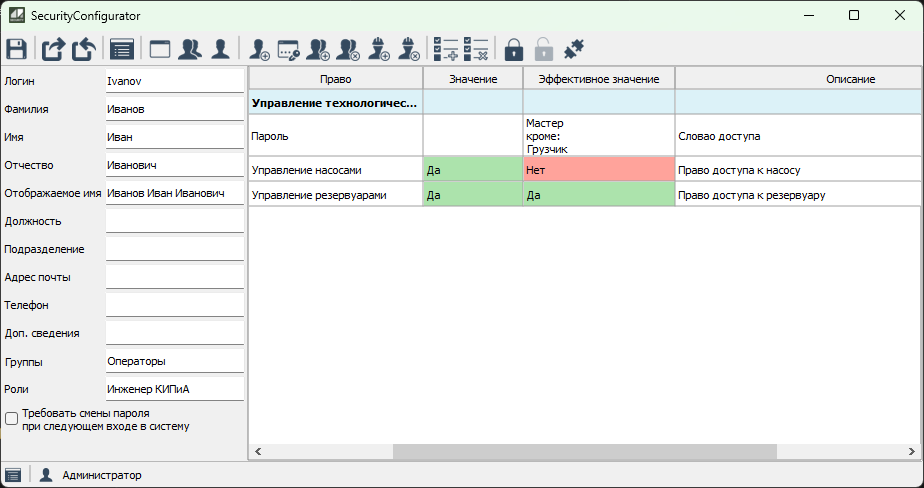Click the Логин field containing Ivanov
Screen dimensions: 924x488
174,81
